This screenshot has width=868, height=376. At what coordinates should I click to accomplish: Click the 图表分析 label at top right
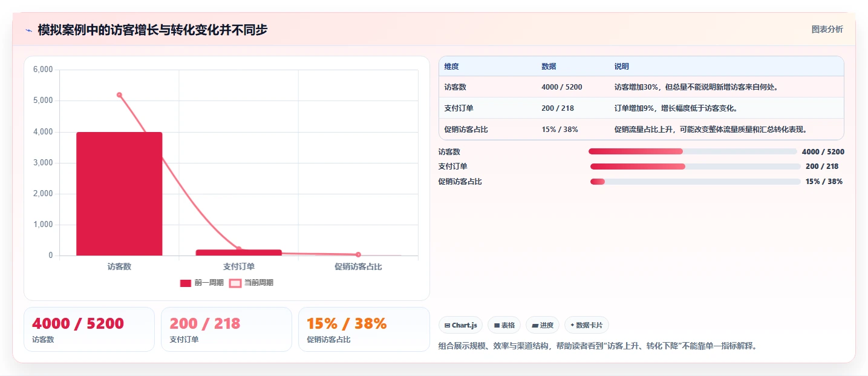tap(827, 29)
